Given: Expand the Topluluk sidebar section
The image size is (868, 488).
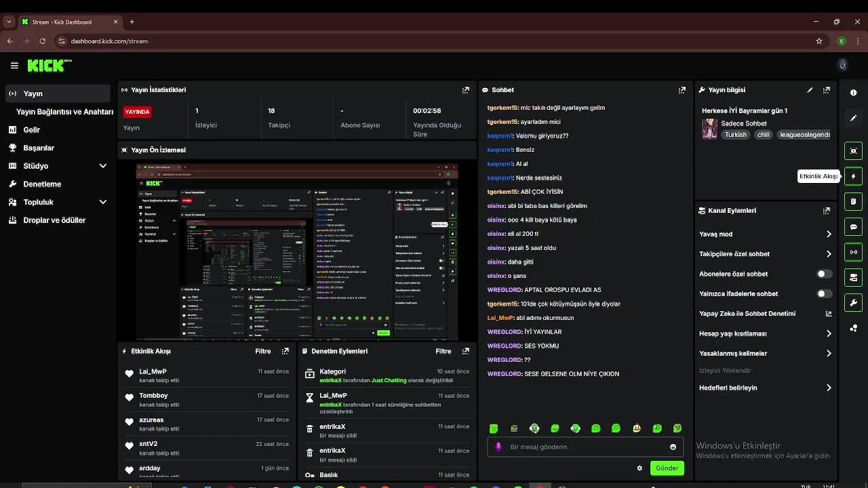Looking at the screenshot, I should 103,202.
